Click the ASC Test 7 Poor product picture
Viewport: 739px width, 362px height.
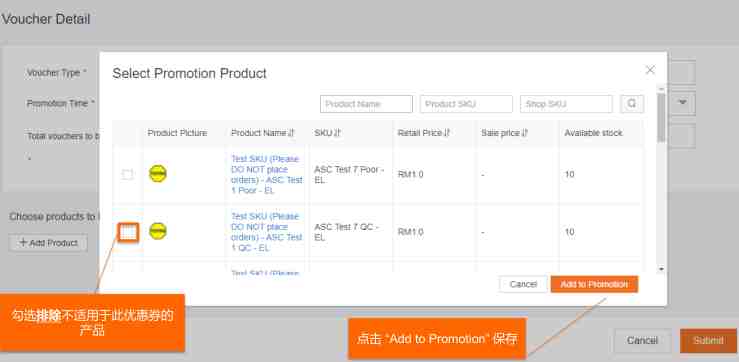click(x=158, y=174)
